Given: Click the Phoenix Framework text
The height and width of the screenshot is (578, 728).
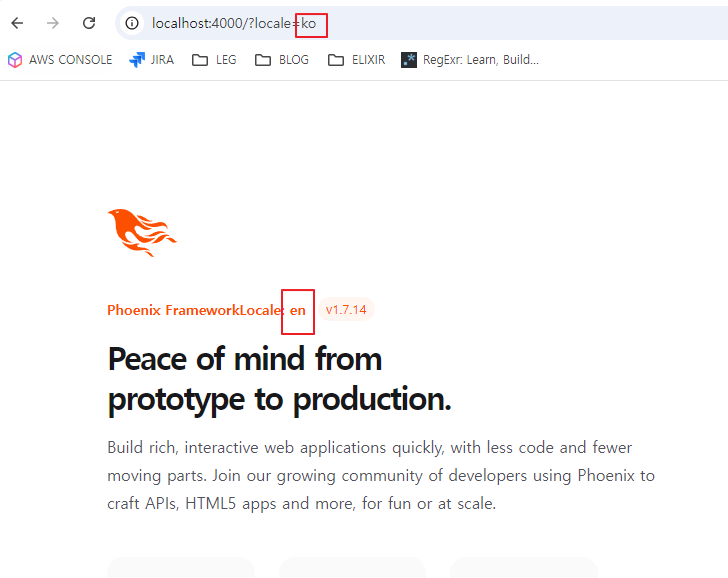Looking at the screenshot, I should tap(173, 310).
